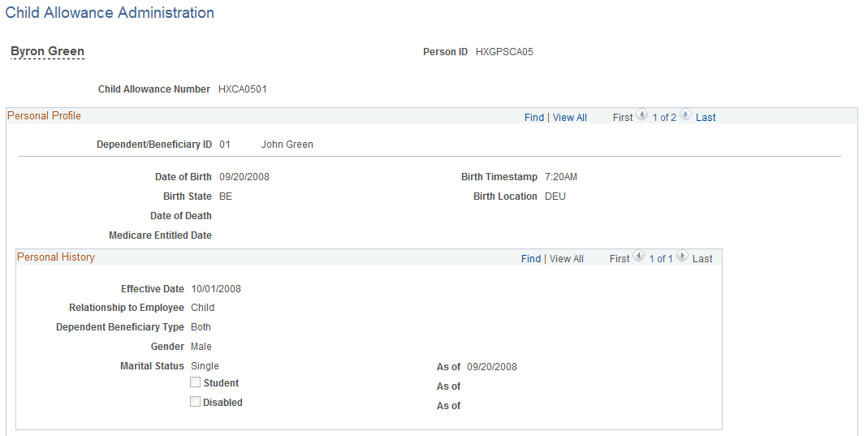Toggle the Student checkbox
The height and width of the screenshot is (436, 868).
pyautogui.click(x=195, y=382)
